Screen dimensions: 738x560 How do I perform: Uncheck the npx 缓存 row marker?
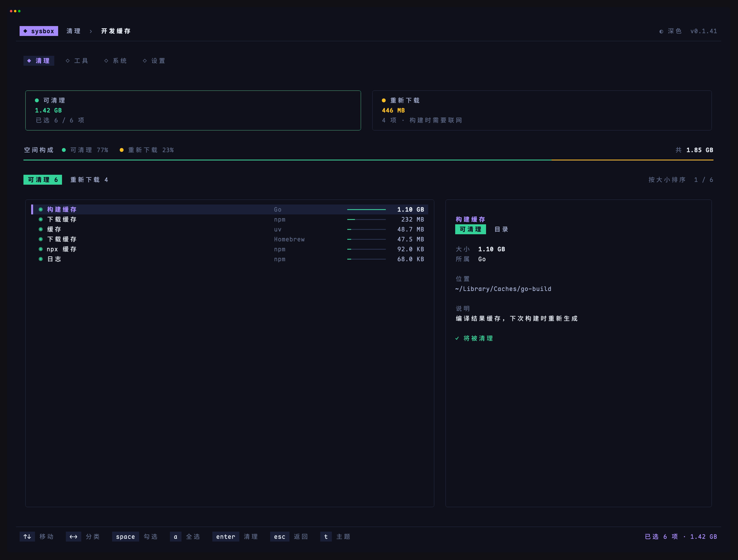[x=41, y=249]
